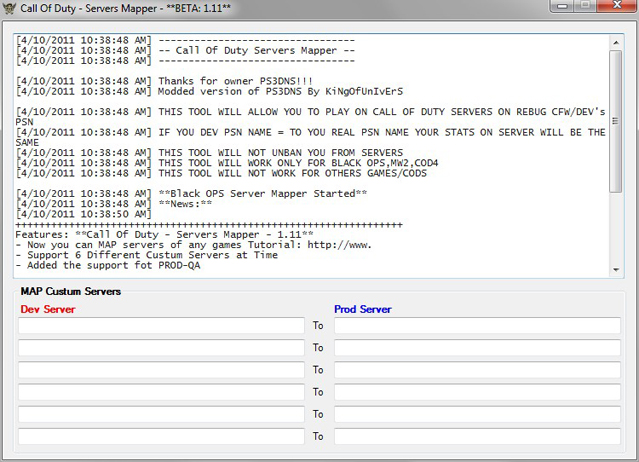Minimize the Servers Mapper window
Screen dimensions: 639x462
click(x=562, y=6)
